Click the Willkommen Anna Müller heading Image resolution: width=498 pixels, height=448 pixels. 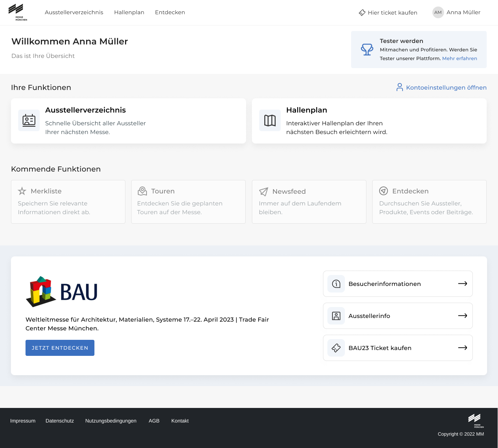tap(70, 42)
